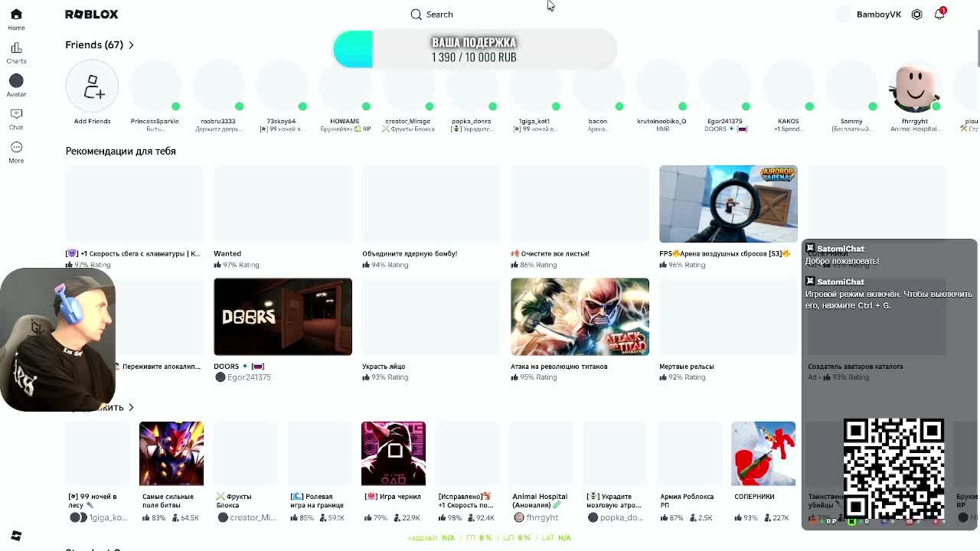This screenshot has height=551, width=980.
Task: Open Chat from the sidebar
Action: click(x=16, y=119)
